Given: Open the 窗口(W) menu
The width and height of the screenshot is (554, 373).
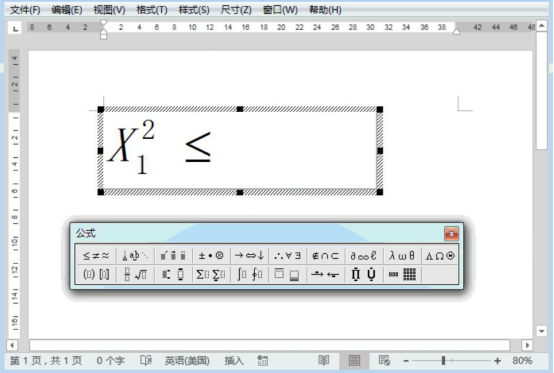Looking at the screenshot, I should pyautogui.click(x=281, y=10).
